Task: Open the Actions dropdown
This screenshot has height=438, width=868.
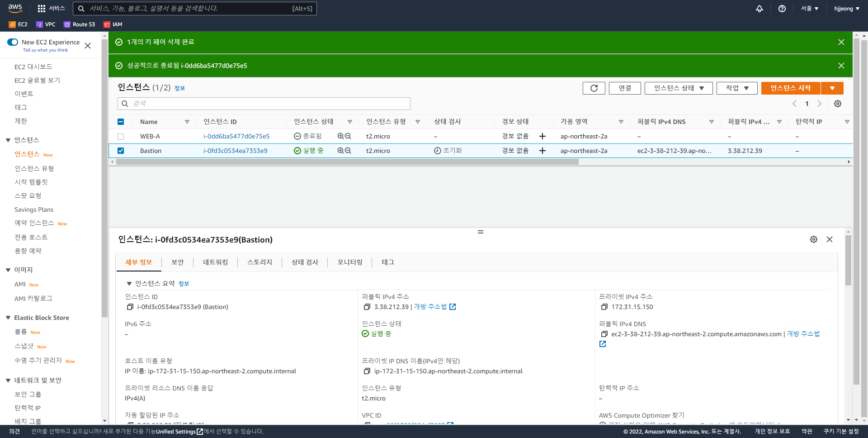Action: 737,88
